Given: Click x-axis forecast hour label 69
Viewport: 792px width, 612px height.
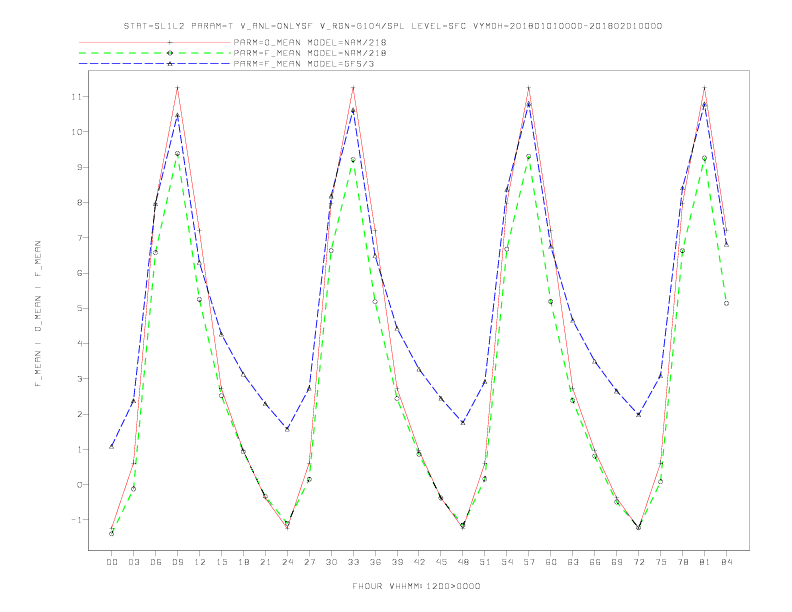Looking at the screenshot, I should 617,562.
